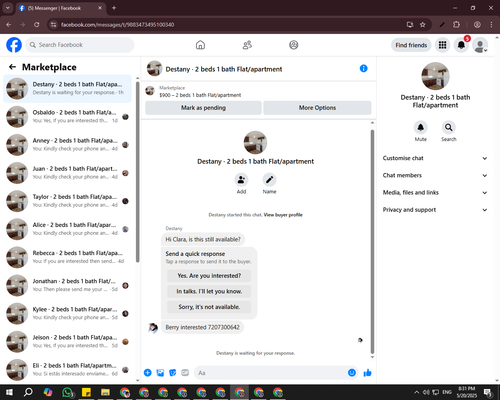Click the browser address bar URL
Viewport: 500px width, 400px height.
point(117,25)
